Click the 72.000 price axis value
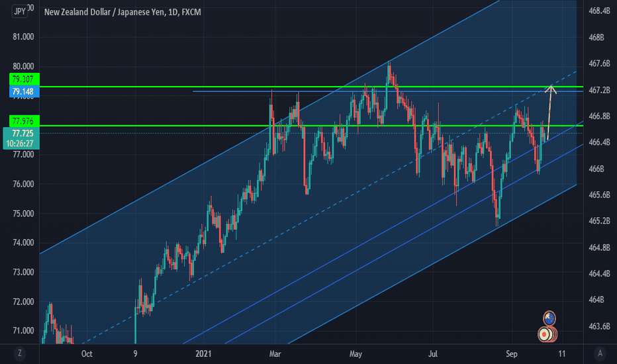Screen dimensions: 617x364 [x=23, y=302]
